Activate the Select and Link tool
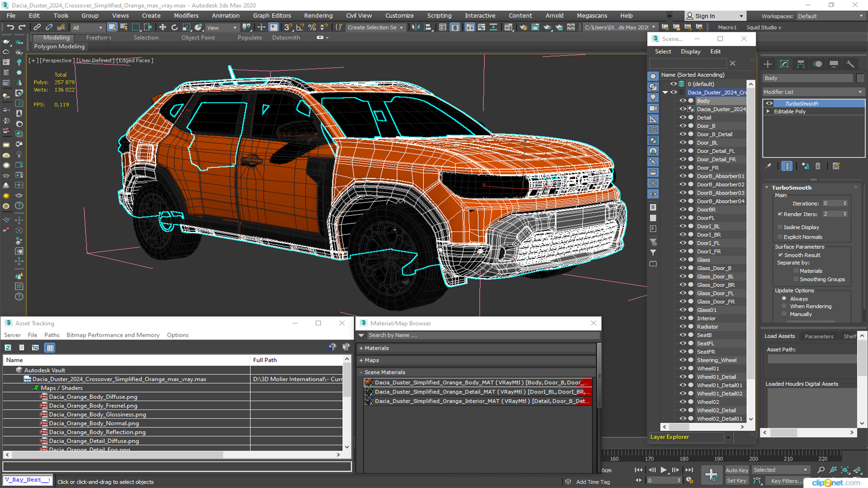The image size is (868, 488). click(37, 28)
